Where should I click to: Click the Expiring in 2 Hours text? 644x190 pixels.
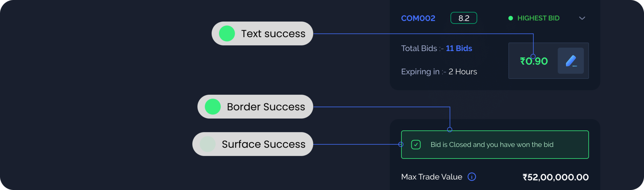click(439, 71)
